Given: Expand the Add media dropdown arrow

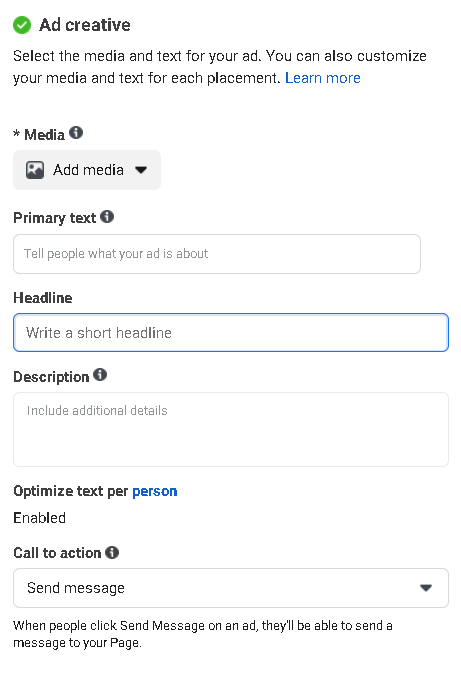Looking at the screenshot, I should coord(141,170).
